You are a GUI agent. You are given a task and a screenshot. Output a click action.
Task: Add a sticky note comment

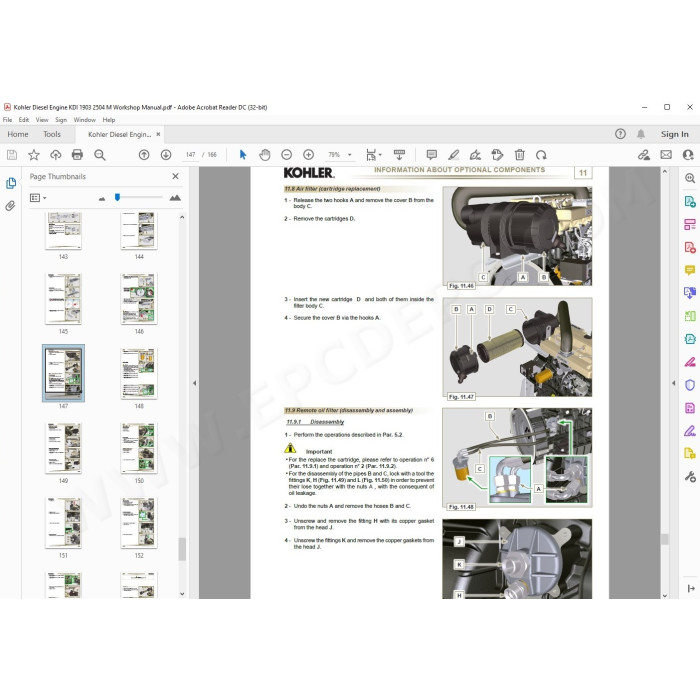tap(432, 155)
